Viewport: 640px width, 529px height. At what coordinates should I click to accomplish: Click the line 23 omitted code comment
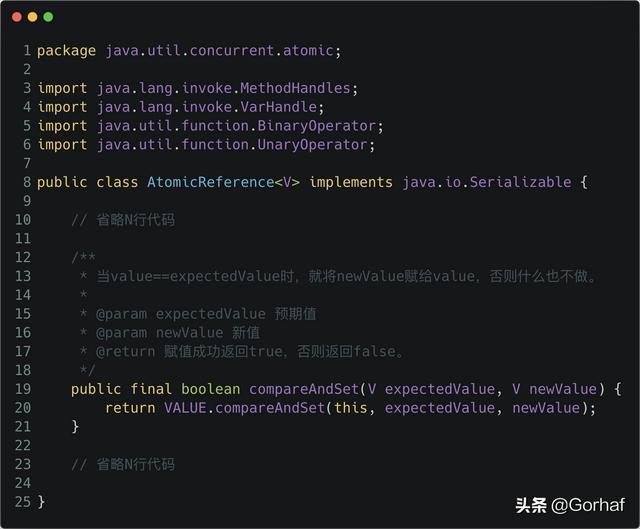[x=123, y=464]
